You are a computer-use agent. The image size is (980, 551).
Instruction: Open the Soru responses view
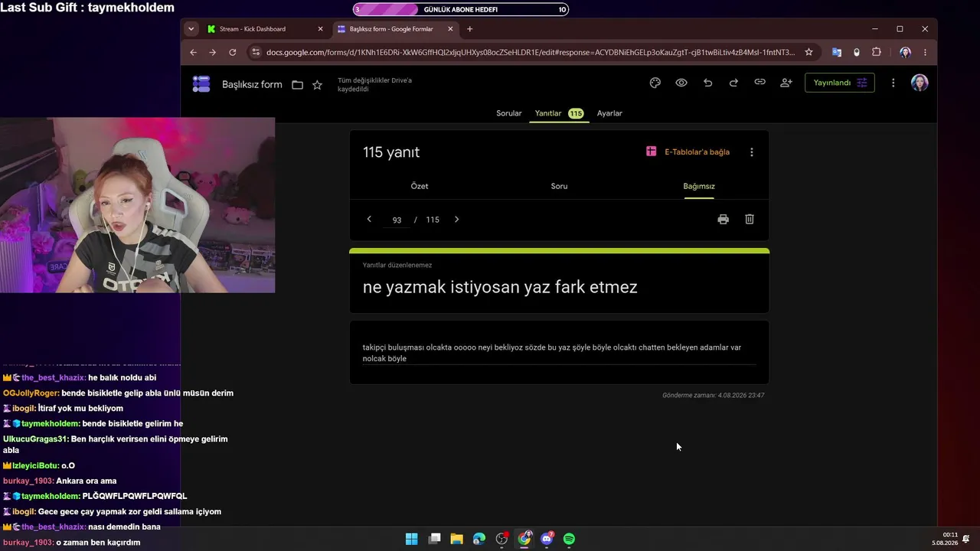pyautogui.click(x=559, y=186)
